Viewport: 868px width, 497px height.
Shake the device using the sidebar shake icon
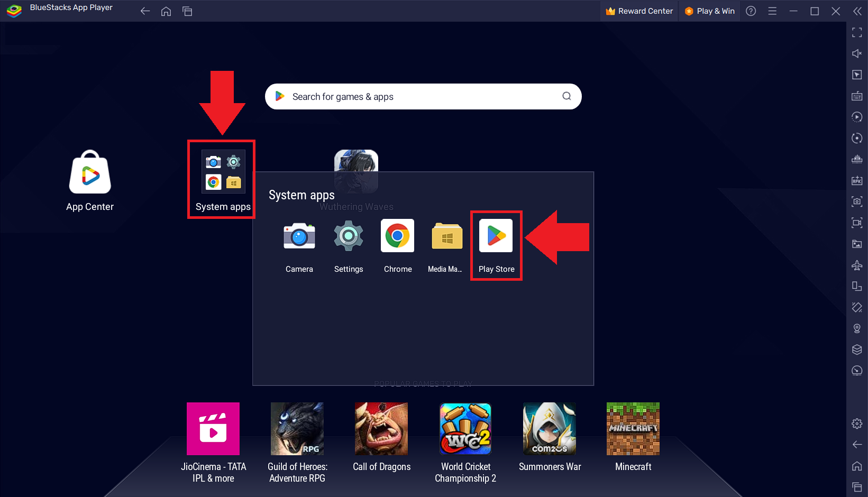click(857, 307)
